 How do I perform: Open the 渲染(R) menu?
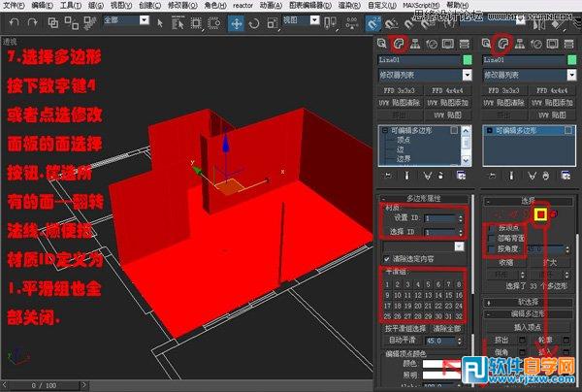coord(349,5)
